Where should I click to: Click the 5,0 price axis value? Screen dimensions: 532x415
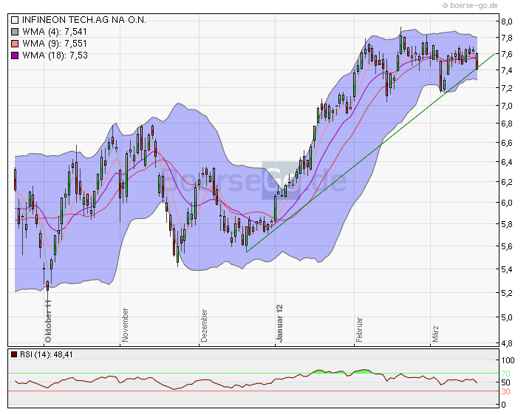point(507,317)
